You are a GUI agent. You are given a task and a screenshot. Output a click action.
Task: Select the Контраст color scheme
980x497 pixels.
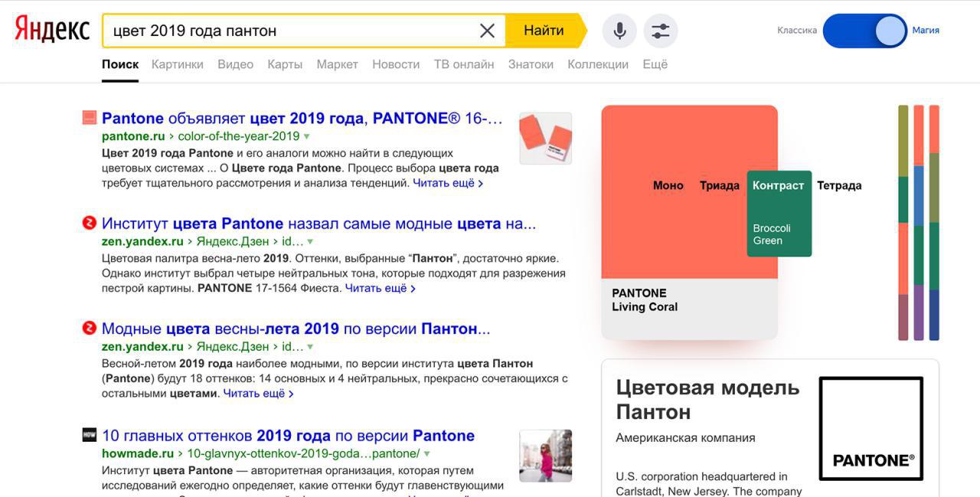pyautogui.click(x=779, y=185)
